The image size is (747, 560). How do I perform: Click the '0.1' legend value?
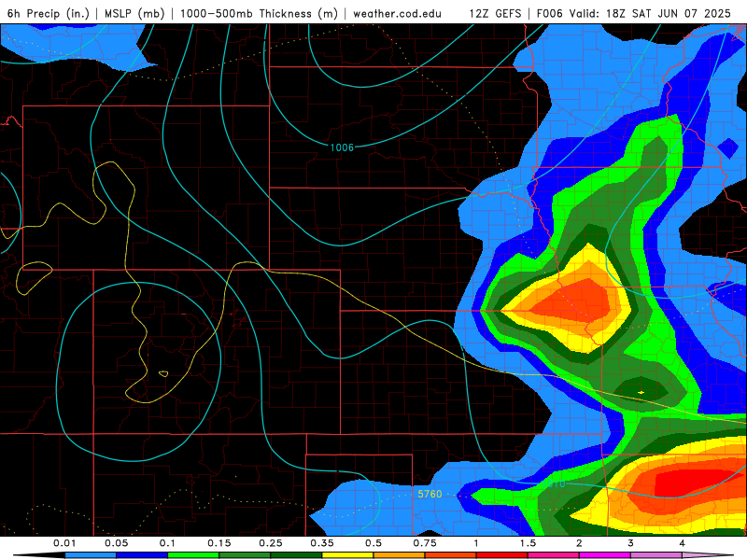pos(167,543)
